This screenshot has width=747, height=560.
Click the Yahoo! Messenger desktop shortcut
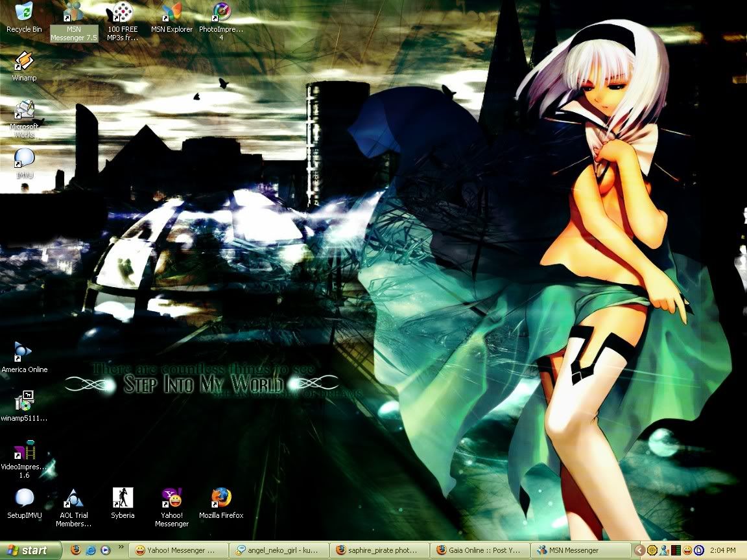tap(171, 507)
